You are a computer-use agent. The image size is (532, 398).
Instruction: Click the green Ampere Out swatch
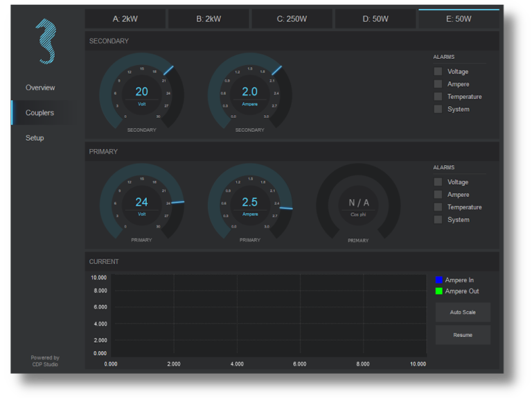tap(439, 291)
